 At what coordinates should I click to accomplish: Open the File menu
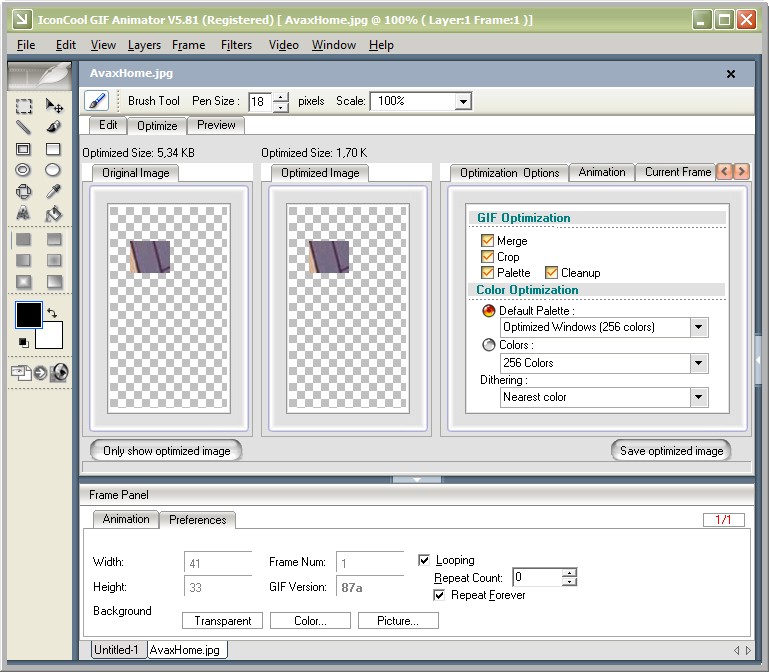pyautogui.click(x=26, y=45)
